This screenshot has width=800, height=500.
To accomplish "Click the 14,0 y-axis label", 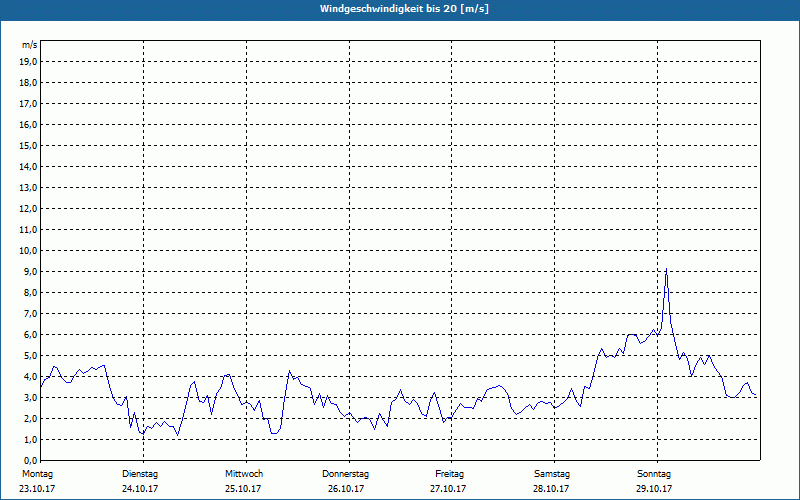I will [28, 166].
